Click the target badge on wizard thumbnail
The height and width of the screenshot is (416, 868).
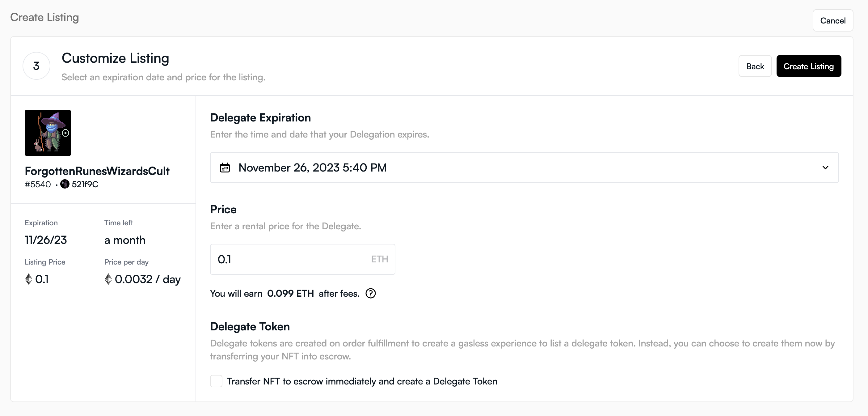point(66,133)
